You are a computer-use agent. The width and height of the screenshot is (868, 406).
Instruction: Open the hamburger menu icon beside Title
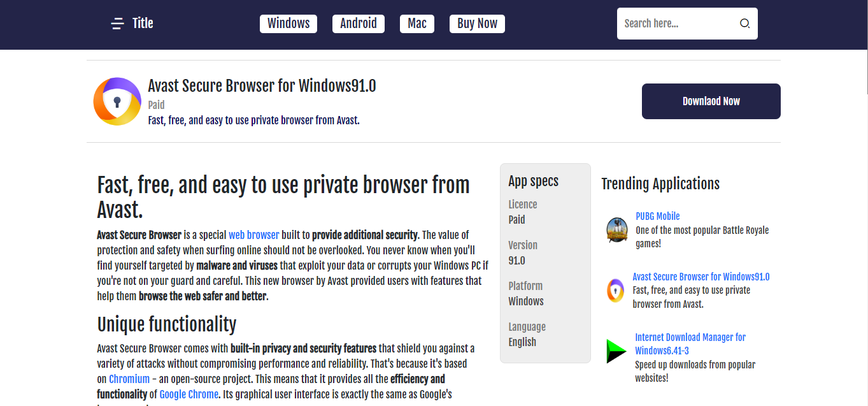click(x=117, y=24)
